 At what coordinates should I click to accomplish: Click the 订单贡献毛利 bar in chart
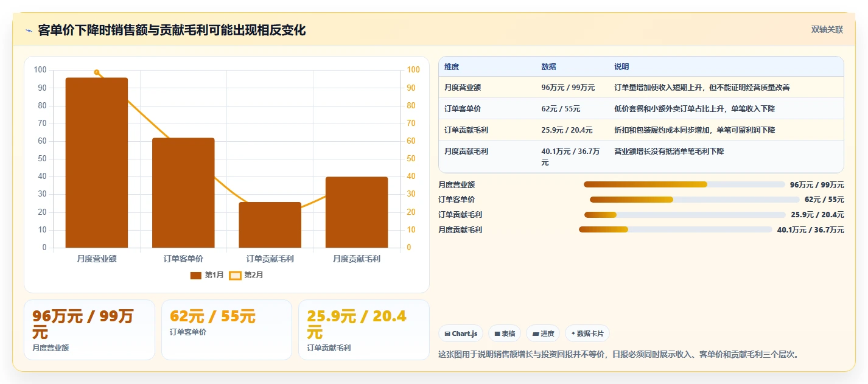[x=270, y=225]
